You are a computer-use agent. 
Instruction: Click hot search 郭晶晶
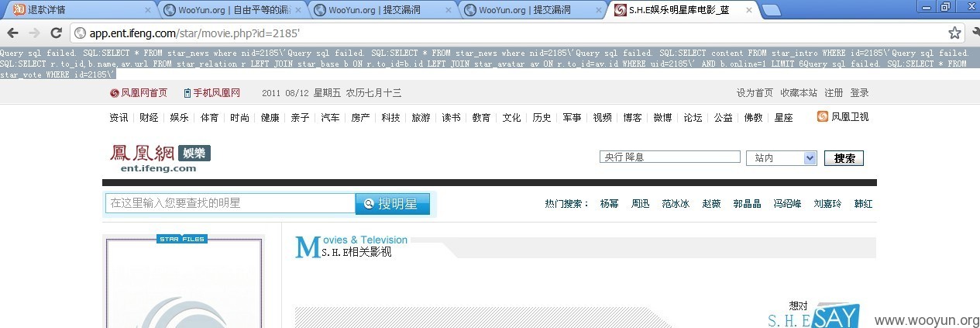pos(747,204)
